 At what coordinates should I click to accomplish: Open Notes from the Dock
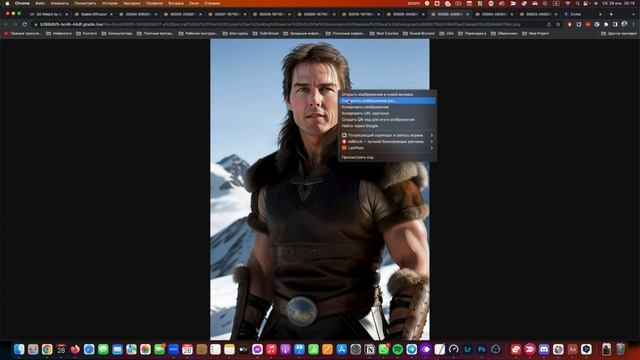click(x=229, y=349)
